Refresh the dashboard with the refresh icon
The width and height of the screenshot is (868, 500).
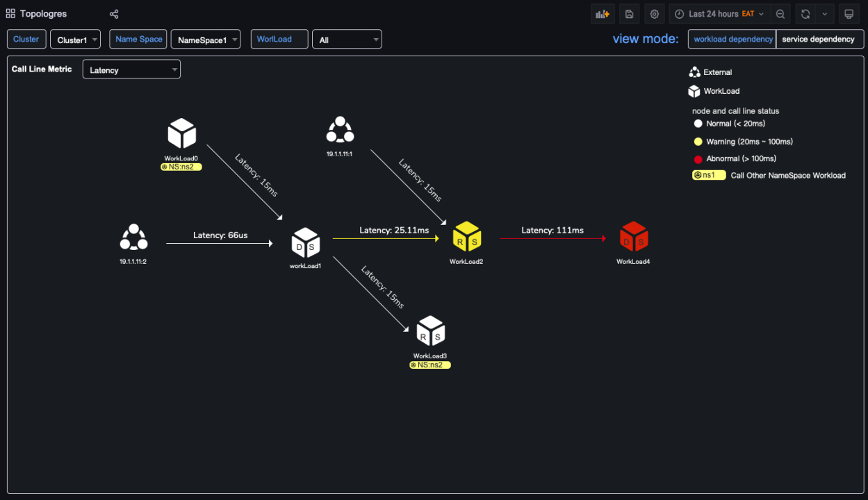tap(805, 14)
